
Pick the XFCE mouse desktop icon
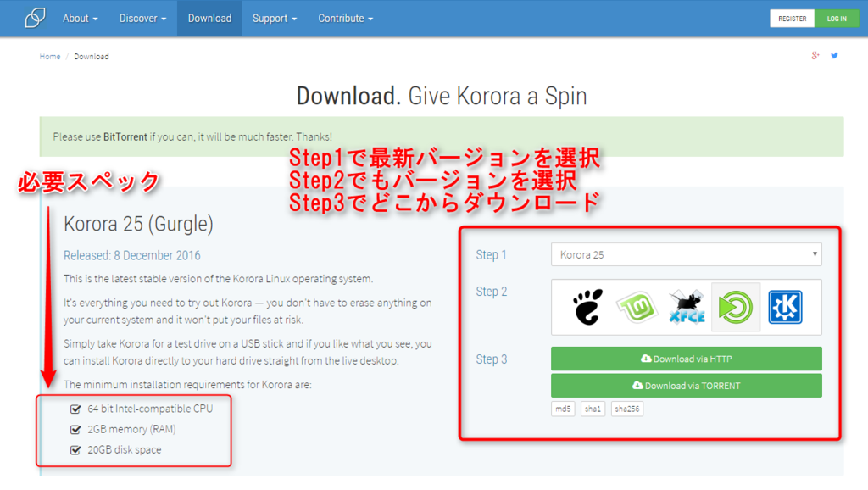pos(687,307)
